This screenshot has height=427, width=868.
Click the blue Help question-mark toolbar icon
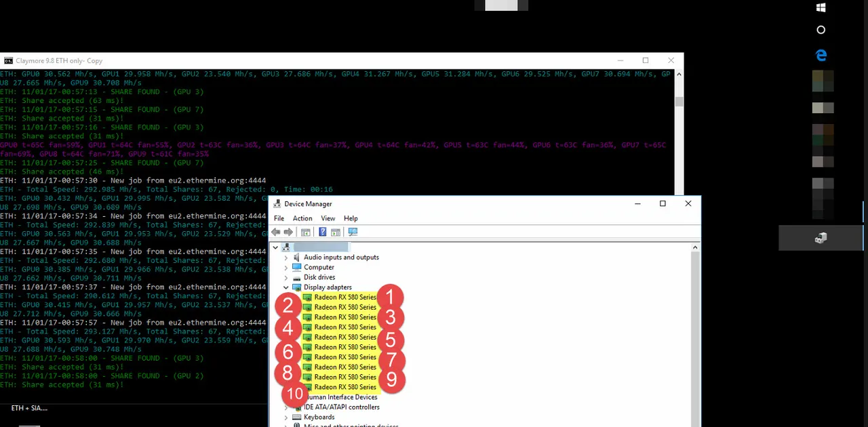click(x=322, y=232)
